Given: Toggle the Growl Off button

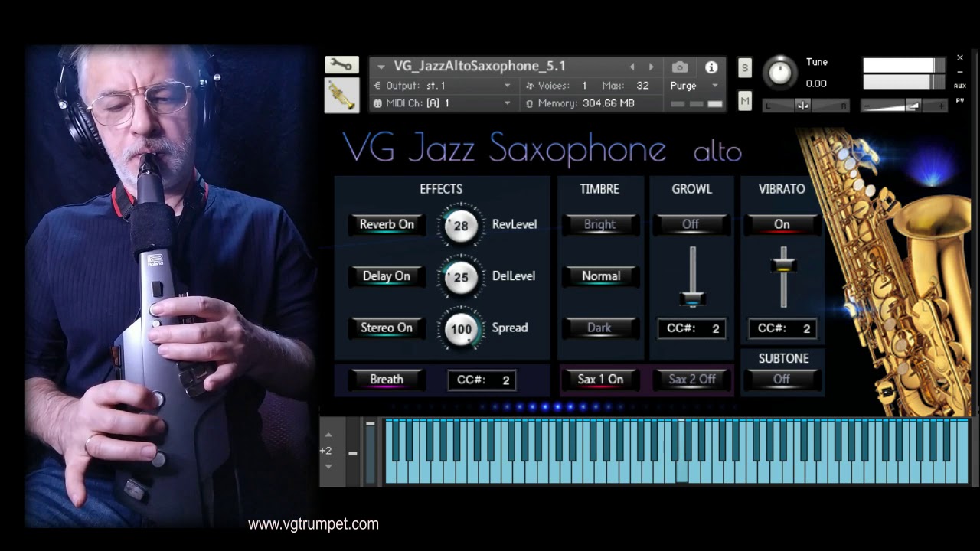Looking at the screenshot, I should [x=691, y=224].
